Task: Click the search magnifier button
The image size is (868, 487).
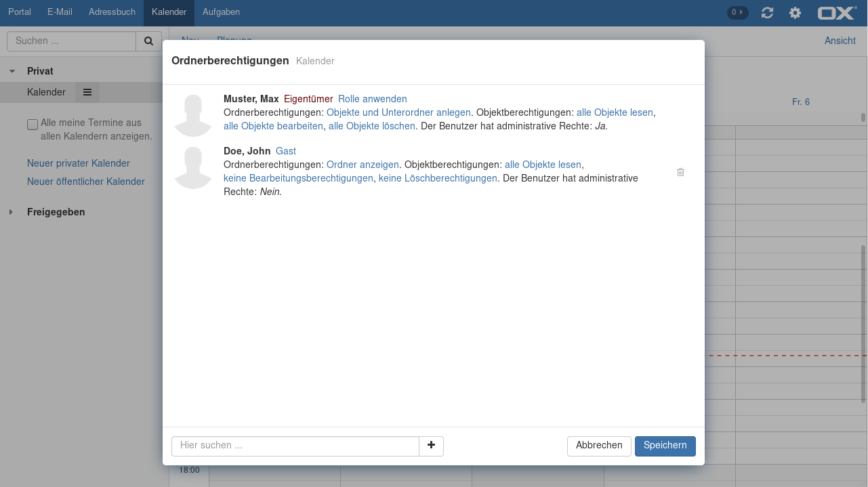Action: click(148, 41)
